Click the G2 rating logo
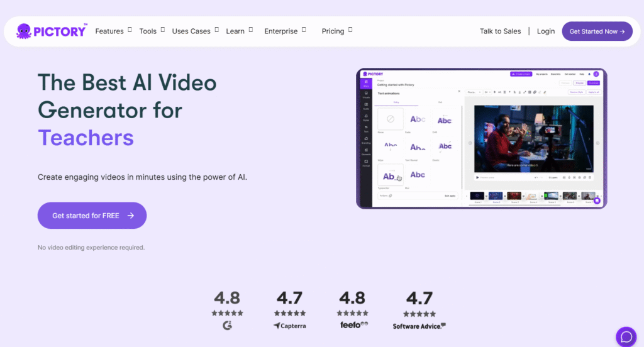 coord(226,325)
